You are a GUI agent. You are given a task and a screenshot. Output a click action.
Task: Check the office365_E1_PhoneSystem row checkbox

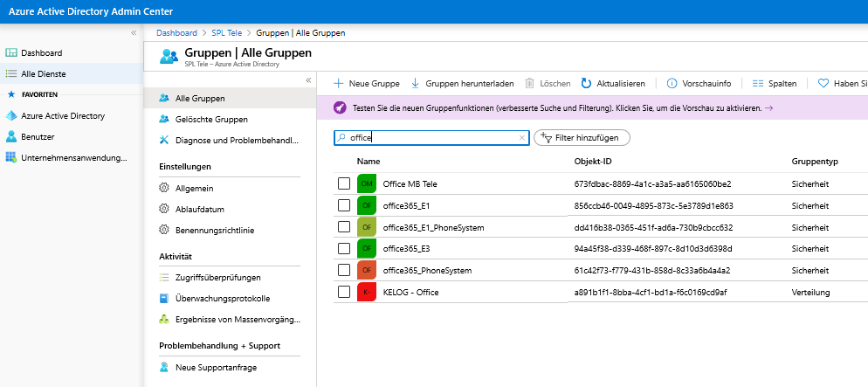[x=344, y=227]
